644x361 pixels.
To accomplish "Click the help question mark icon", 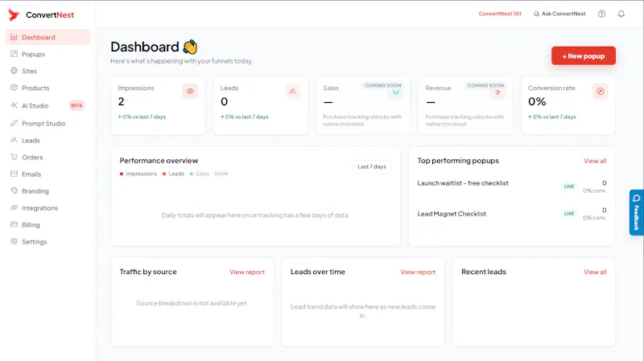I will [601, 14].
